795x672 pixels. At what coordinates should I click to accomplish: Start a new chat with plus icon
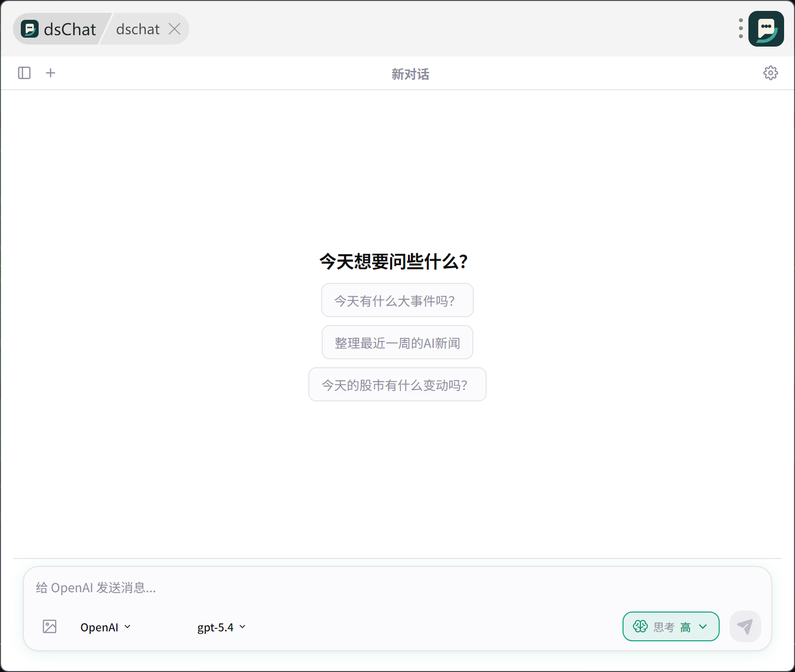point(51,73)
